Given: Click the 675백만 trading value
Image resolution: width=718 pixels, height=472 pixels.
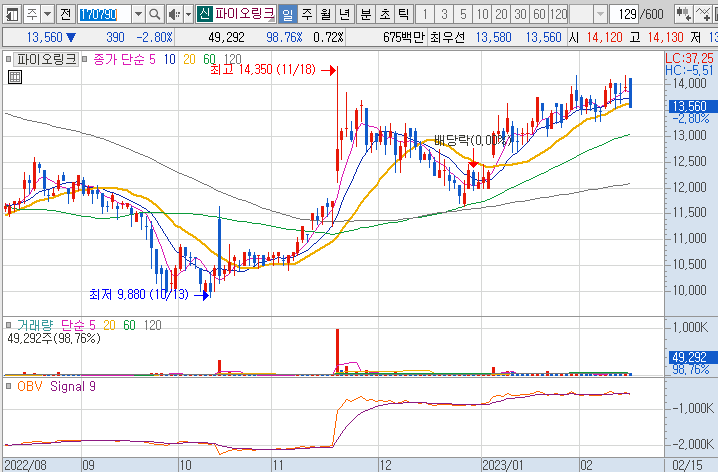Looking at the screenshot, I should 404,37.
